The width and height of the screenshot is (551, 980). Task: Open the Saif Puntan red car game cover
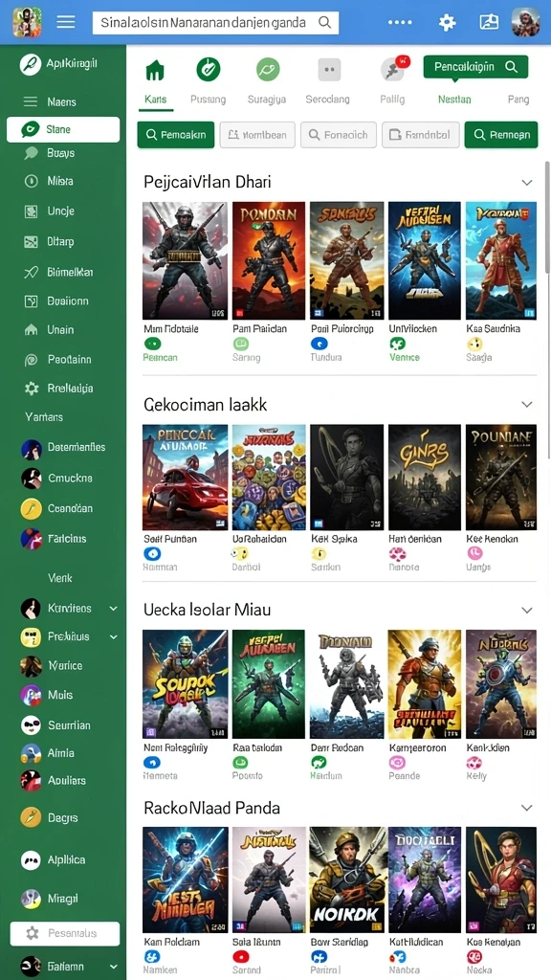point(185,478)
